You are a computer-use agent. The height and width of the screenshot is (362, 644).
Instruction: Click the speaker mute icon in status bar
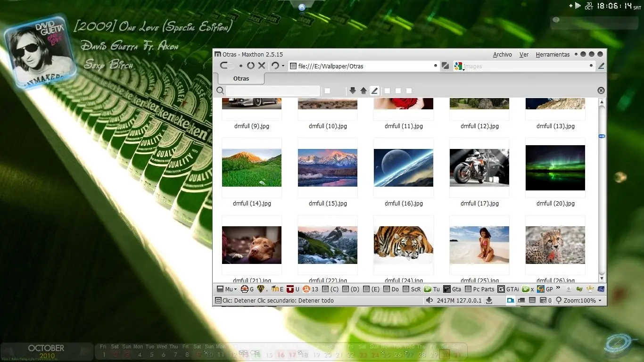coord(429,300)
